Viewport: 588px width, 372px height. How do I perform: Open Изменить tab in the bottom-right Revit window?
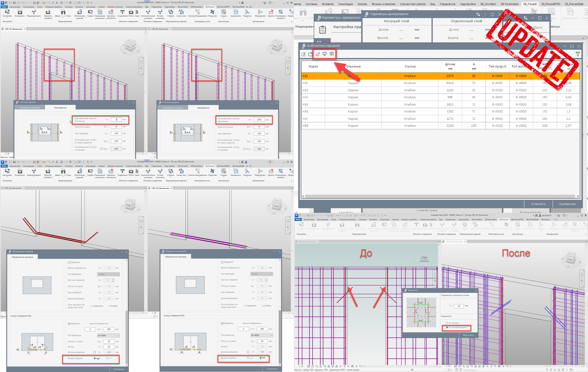point(545,219)
